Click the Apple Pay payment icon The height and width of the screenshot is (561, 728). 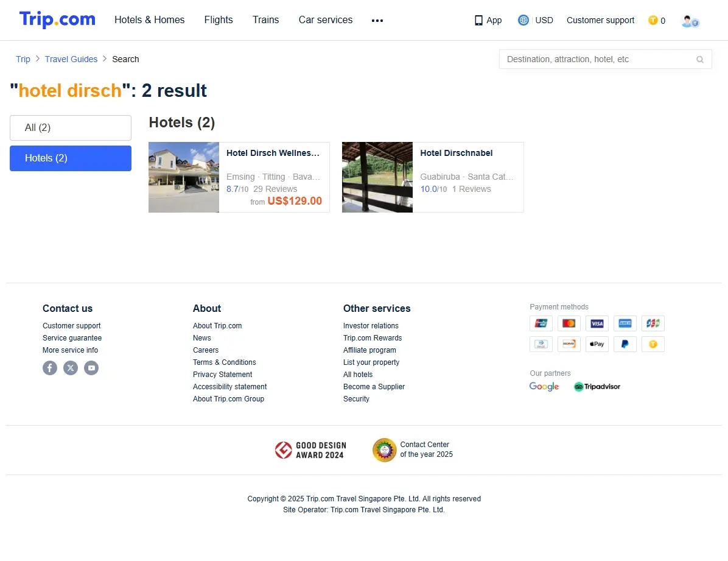(x=597, y=344)
